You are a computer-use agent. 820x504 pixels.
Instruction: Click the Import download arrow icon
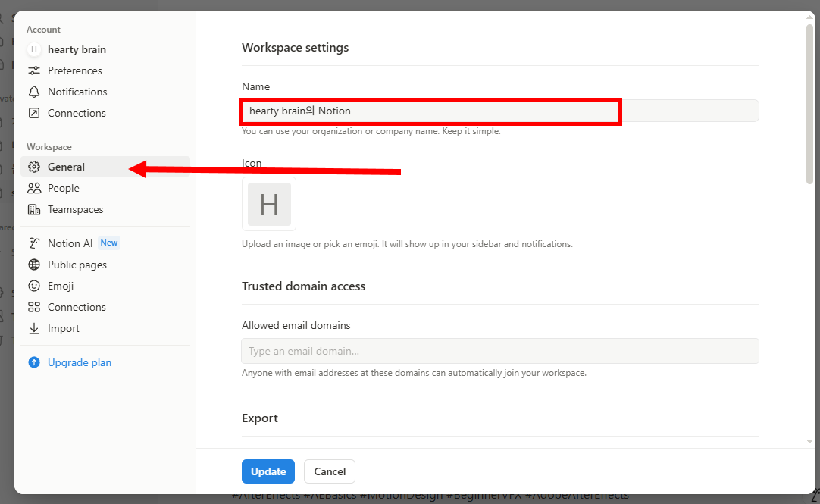click(34, 328)
